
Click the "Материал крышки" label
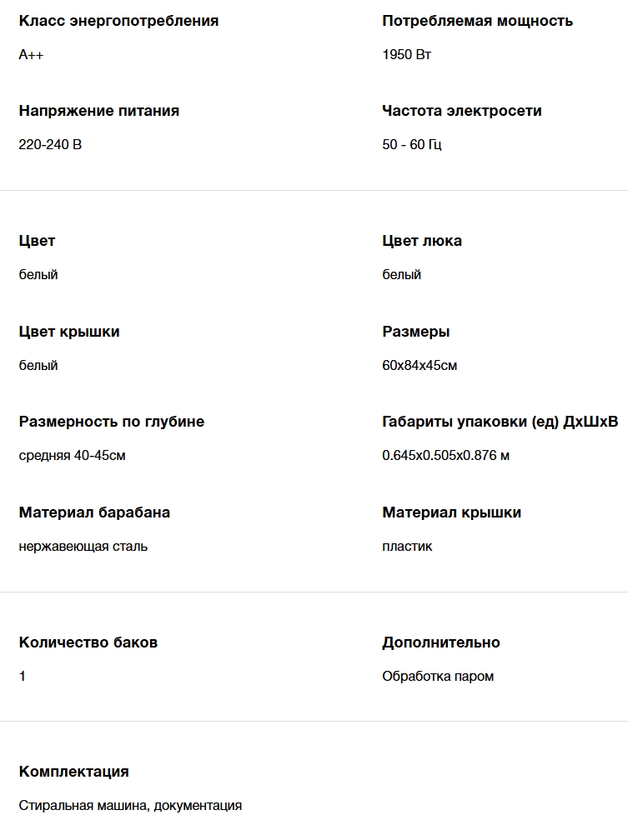pos(451,512)
